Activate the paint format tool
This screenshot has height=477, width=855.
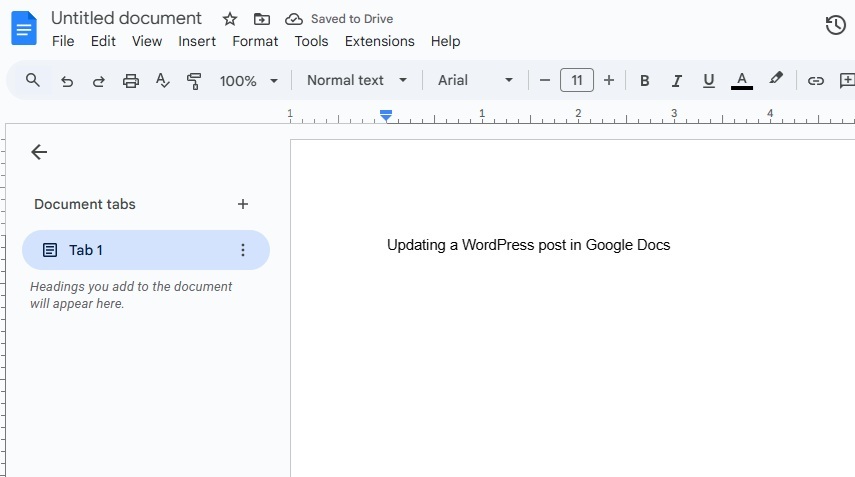(x=194, y=81)
